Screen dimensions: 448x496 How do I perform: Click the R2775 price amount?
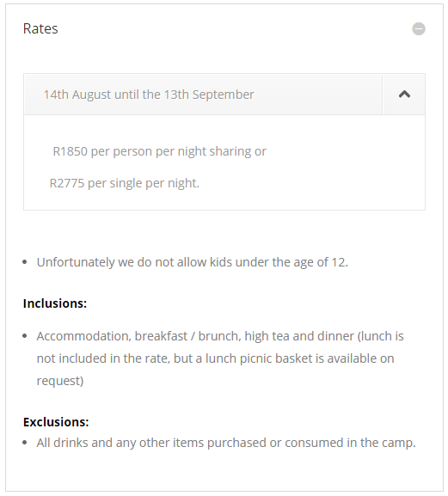[x=67, y=183]
